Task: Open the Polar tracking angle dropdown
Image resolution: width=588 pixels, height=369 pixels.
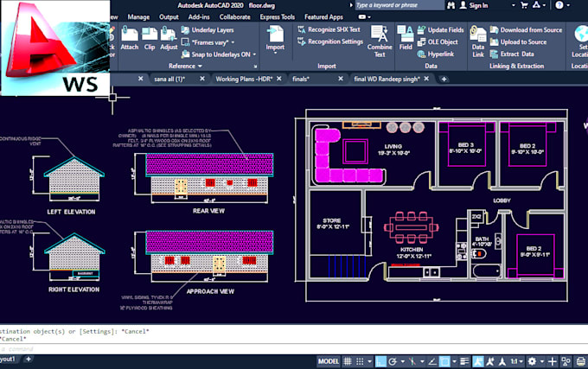Action: [x=403, y=361]
